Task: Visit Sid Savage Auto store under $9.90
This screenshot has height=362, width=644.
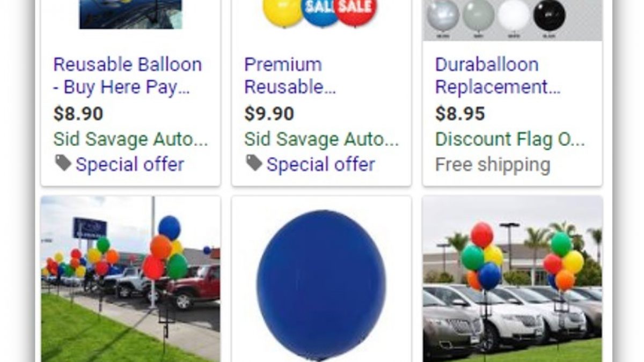Action: [321, 139]
